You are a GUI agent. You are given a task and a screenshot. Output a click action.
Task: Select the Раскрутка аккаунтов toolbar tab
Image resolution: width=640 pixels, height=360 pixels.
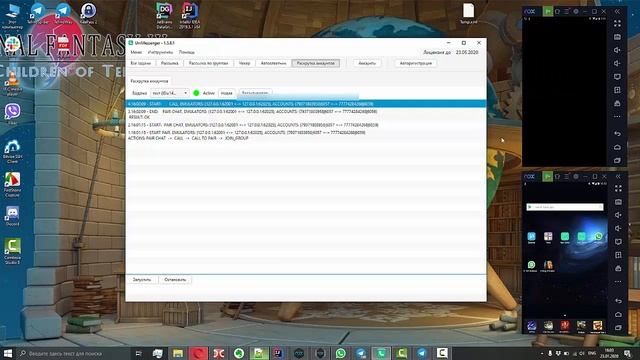point(316,63)
